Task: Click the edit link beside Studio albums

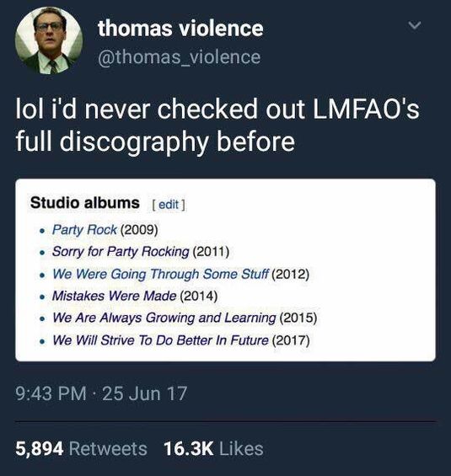Action: click(169, 205)
